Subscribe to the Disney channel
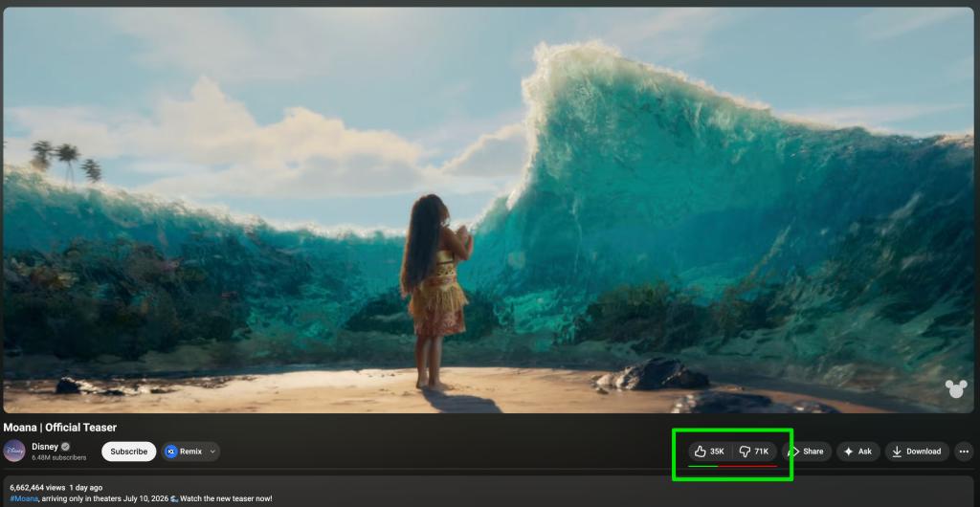 [129, 452]
